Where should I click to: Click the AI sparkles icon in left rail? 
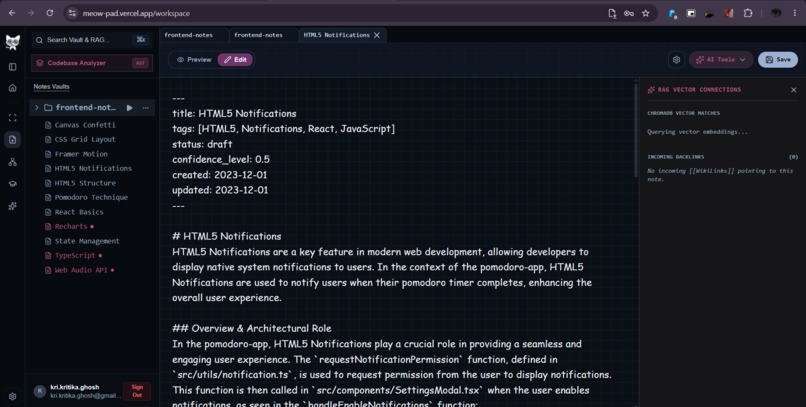[x=12, y=206]
